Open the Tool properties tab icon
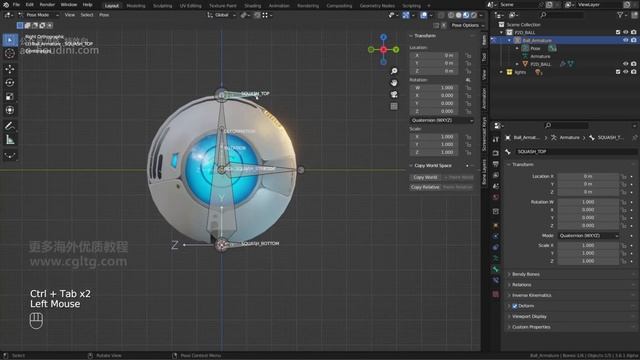This screenshot has width=640, height=360. (496, 140)
